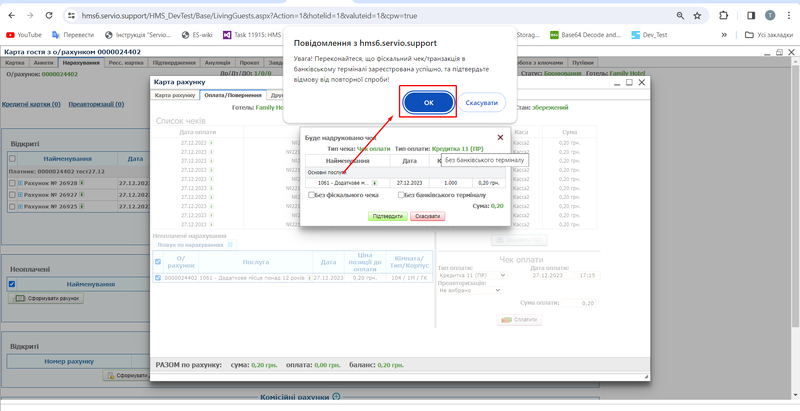Image resolution: width=800 pixels, height=411 pixels.
Task: Open the Преавторизація dropdown
Action: pyautogui.click(x=471, y=290)
